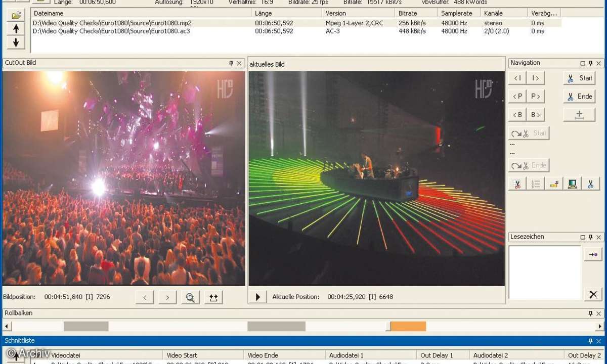This screenshot has height=364, width=607.
Task: Jump to next I-frame in Navigation
Action: pos(535,78)
